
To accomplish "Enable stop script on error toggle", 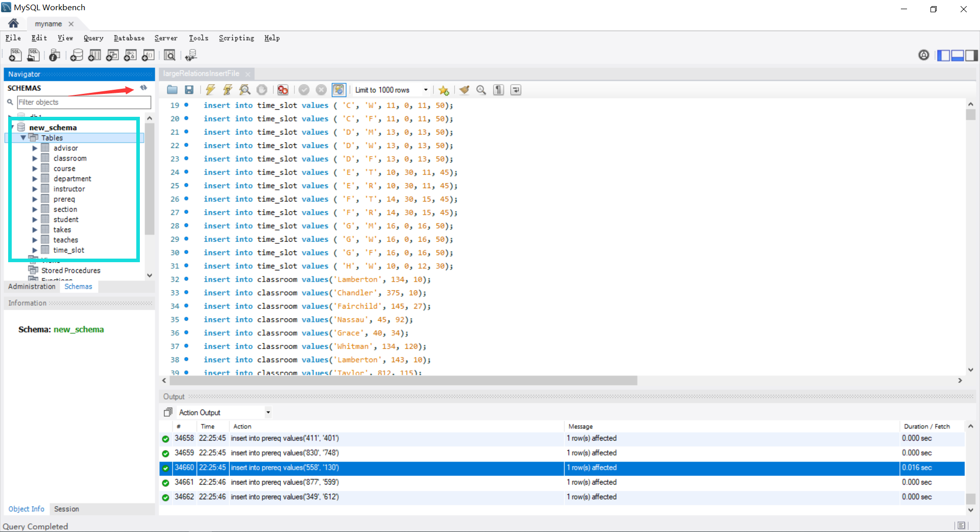I will point(283,90).
